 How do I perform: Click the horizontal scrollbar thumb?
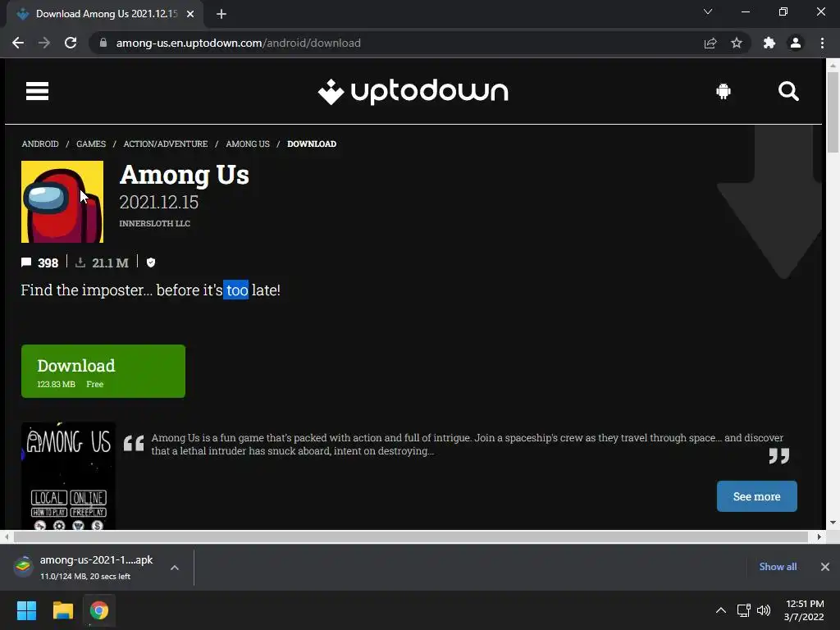[411, 536]
